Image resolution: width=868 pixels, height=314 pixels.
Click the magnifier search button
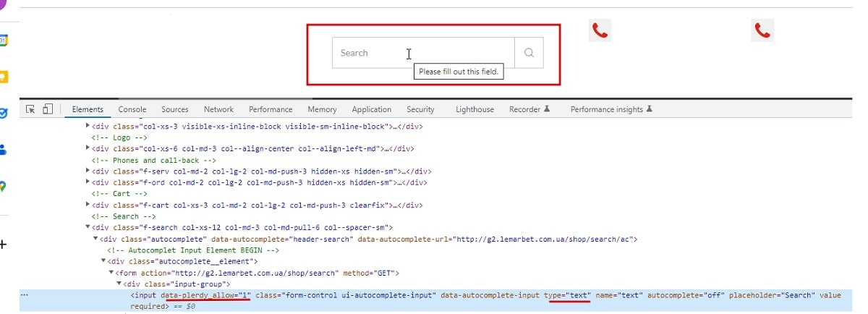[529, 53]
